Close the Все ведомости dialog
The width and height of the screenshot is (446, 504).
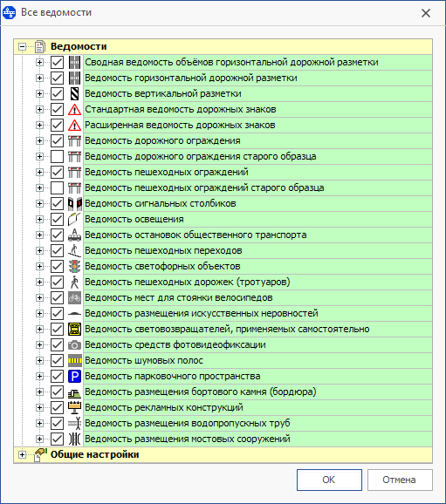click(x=426, y=13)
